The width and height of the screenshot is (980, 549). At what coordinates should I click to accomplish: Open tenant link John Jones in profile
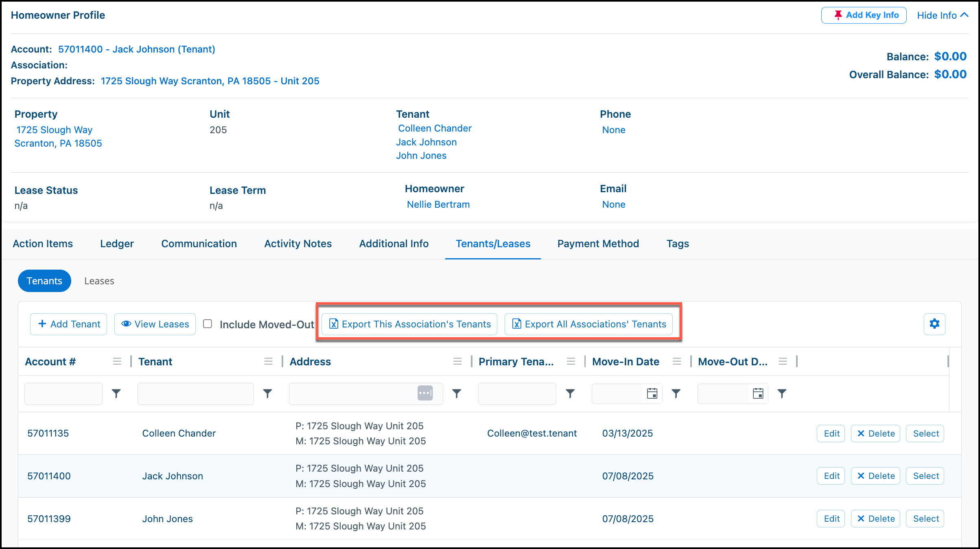pyautogui.click(x=421, y=156)
